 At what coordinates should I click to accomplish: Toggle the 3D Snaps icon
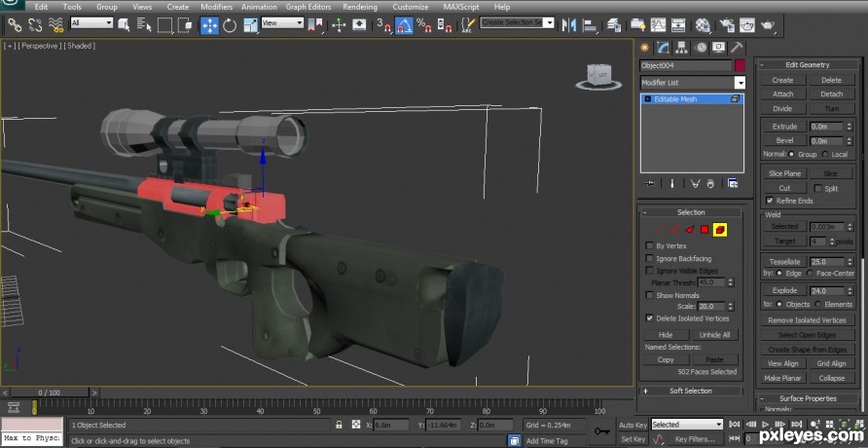tap(383, 25)
